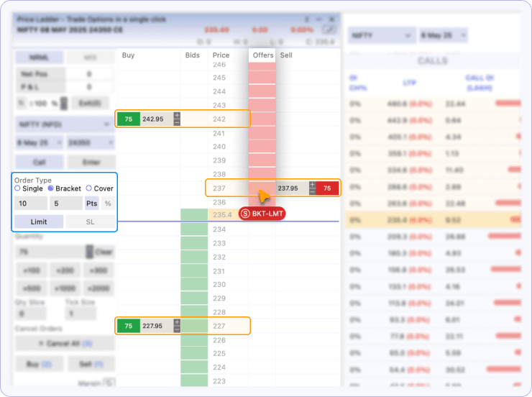Click price 246 in the ladder

[219, 65]
